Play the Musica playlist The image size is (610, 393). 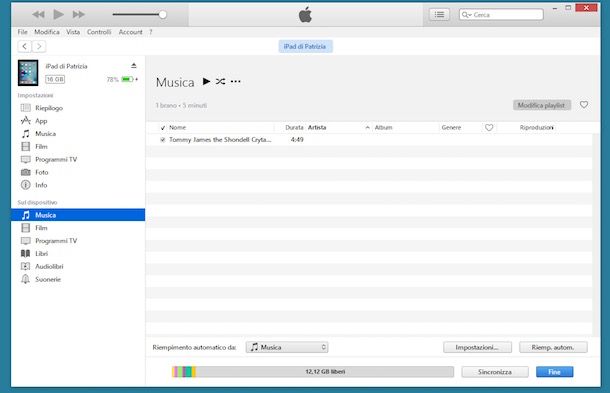click(206, 81)
